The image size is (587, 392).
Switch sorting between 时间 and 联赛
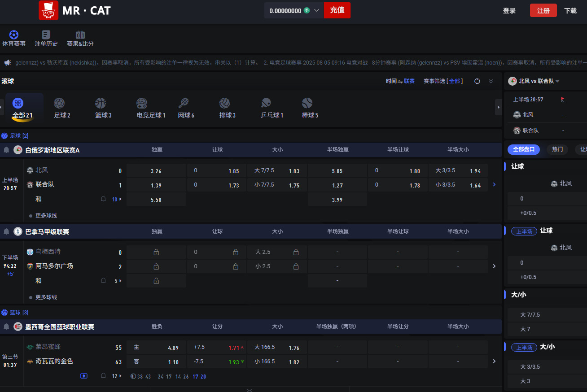point(400,81)
